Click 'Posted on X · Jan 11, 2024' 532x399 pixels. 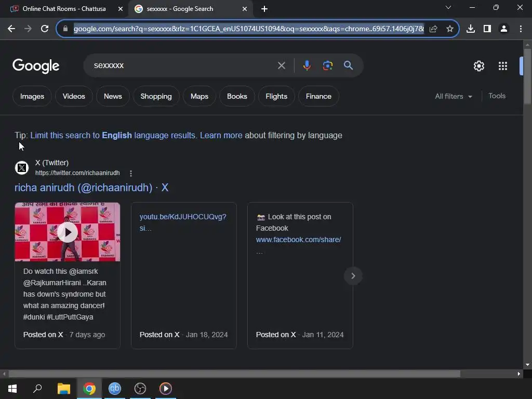pyautogui.click(x=300, y=335)
